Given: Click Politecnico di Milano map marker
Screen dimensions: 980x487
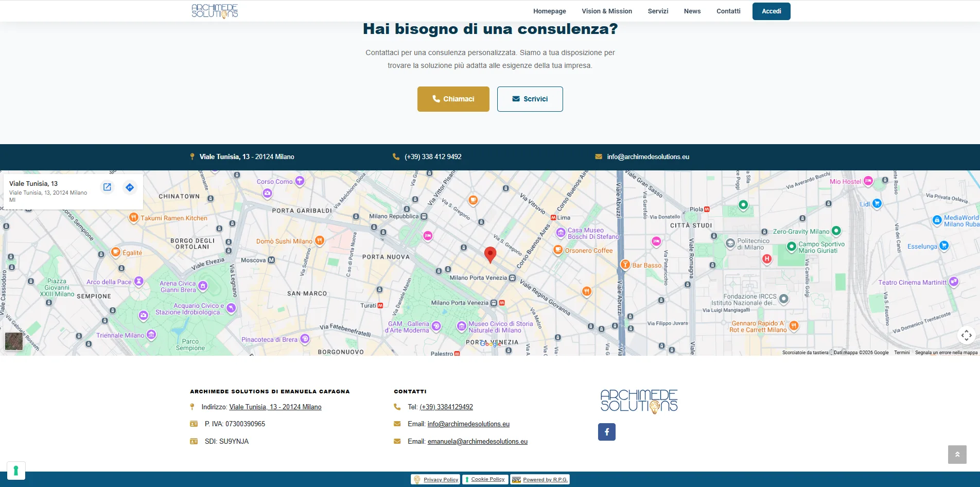Looking at the screenshot, I should click(x=730, y=243).
